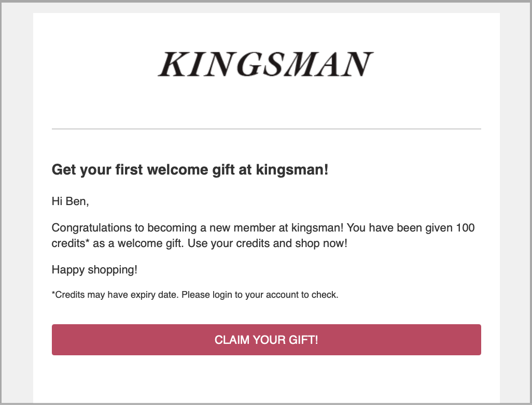Click the KINGSMAN logo at top

(x=266, y=64)
